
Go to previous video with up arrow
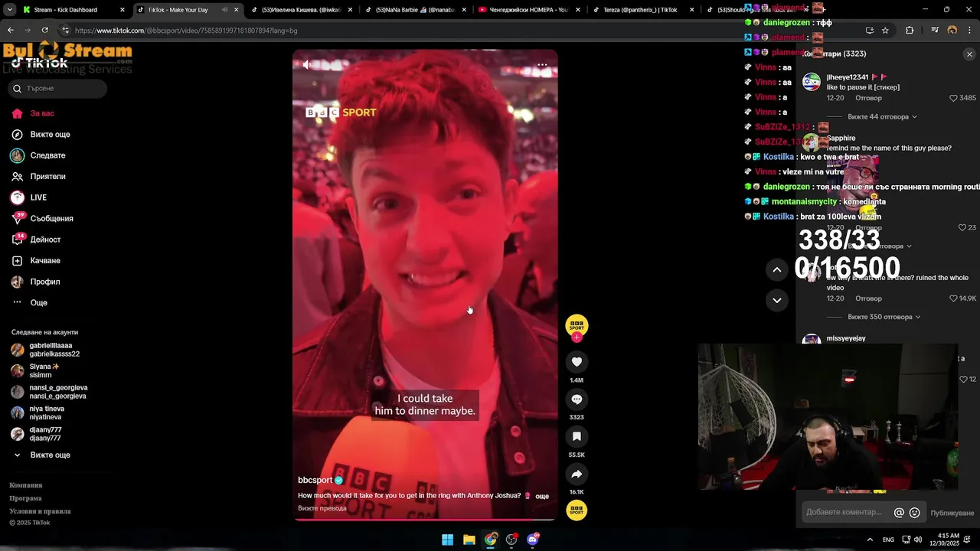tap(776, 269)
